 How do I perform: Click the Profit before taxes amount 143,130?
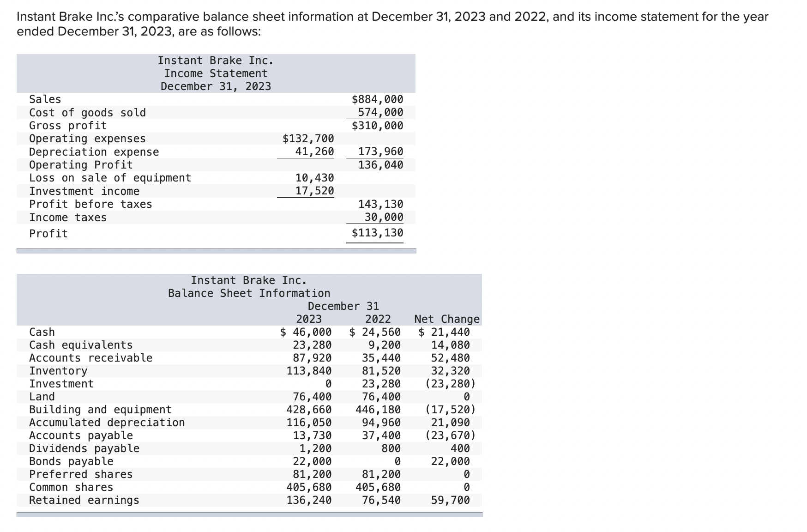[x=379, y=204]
